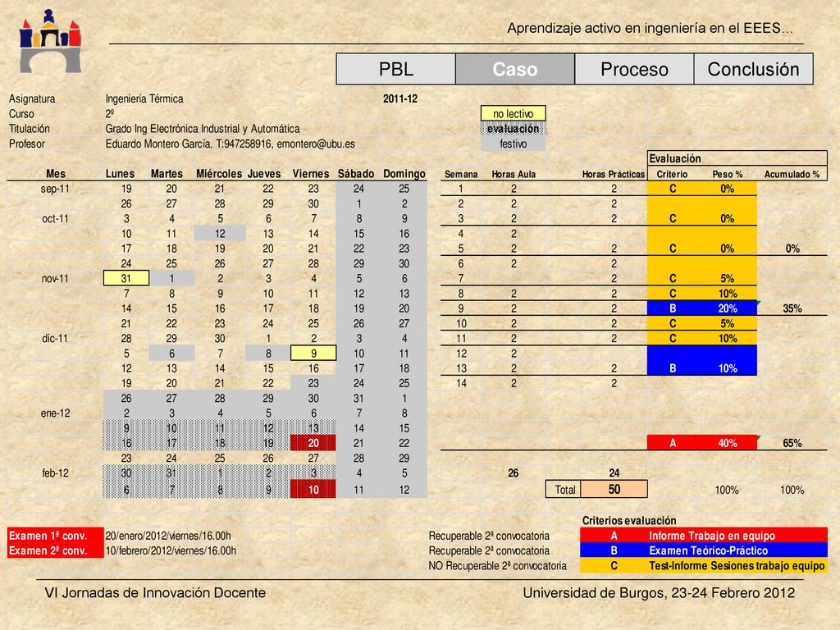Select the total hours value '50'
The image size is (840, 630).
614,490
